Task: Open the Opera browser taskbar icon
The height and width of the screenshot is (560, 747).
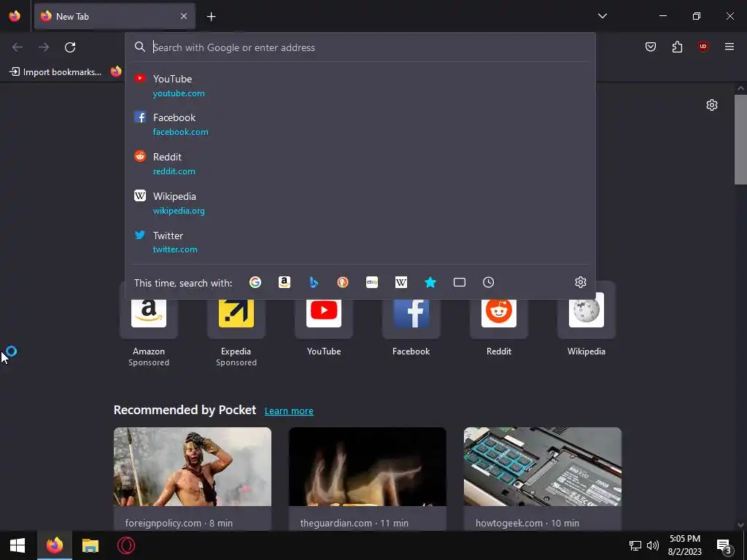Action: point(126,545)
